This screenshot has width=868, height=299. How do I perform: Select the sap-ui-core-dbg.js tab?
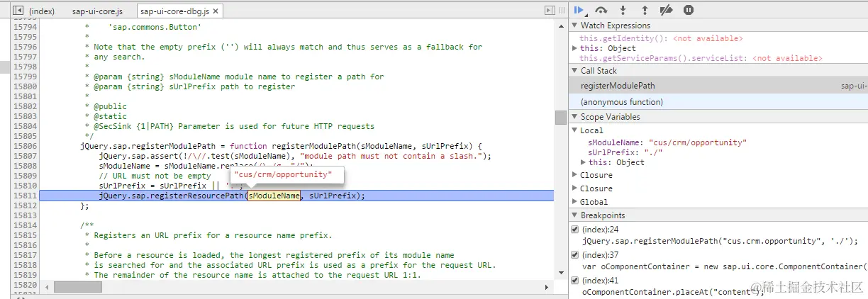(179, 11)
